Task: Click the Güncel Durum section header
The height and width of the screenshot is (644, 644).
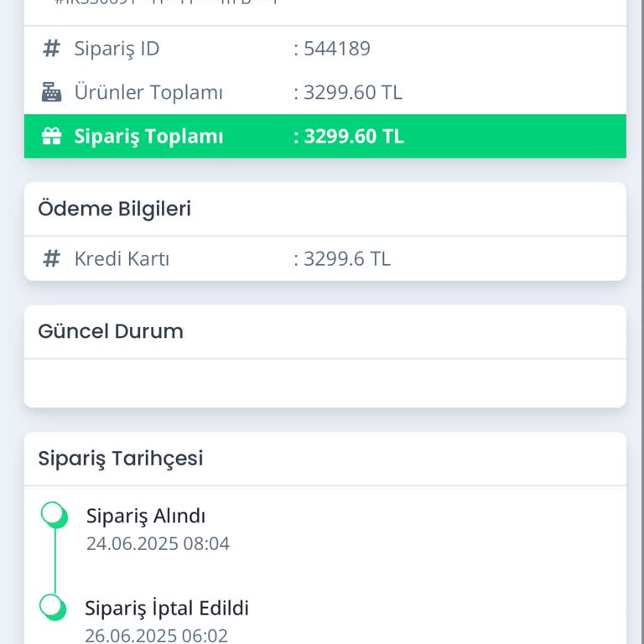Action: pos(111,331)
